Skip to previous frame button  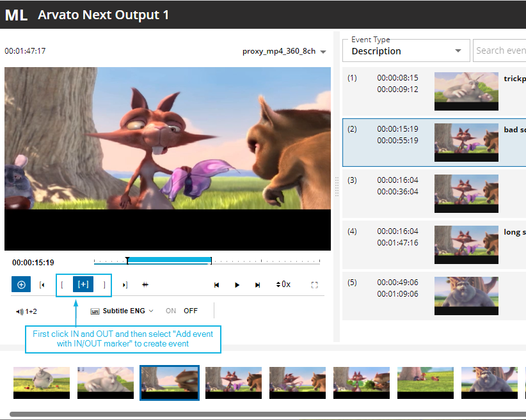click(217, 285)
